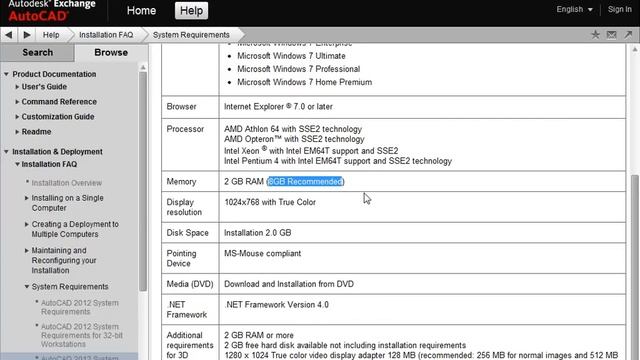Add page to favorites with star icon
Viewport: 640px width, 360px height.
(596, 35)
